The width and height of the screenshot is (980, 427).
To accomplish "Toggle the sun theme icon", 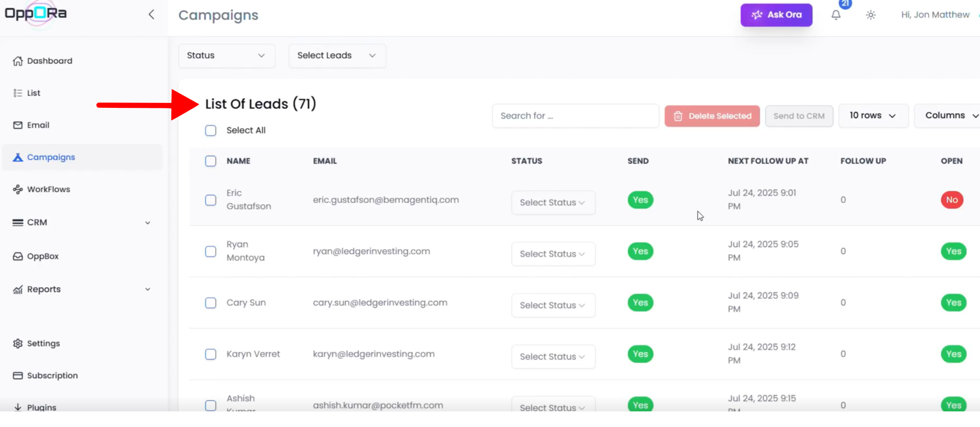I will tap(871, 15).
